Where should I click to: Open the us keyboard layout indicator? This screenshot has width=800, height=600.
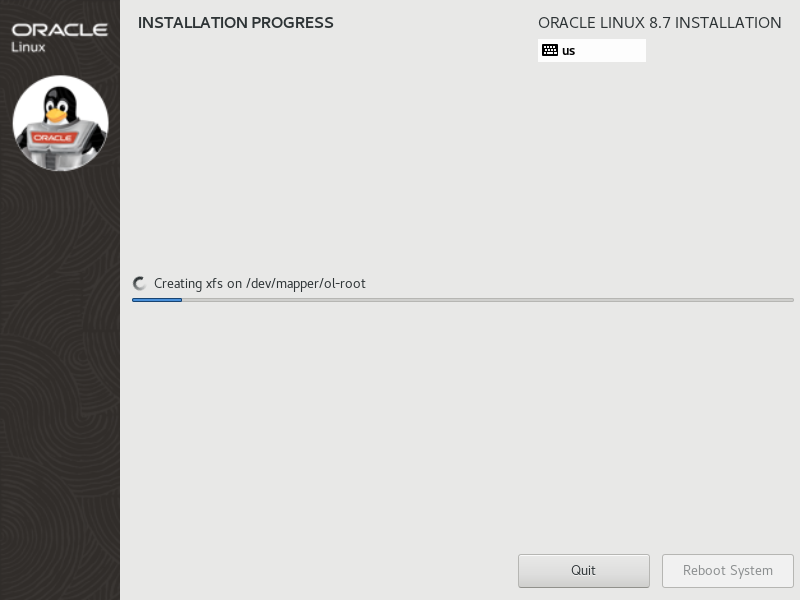click(591, 51)
